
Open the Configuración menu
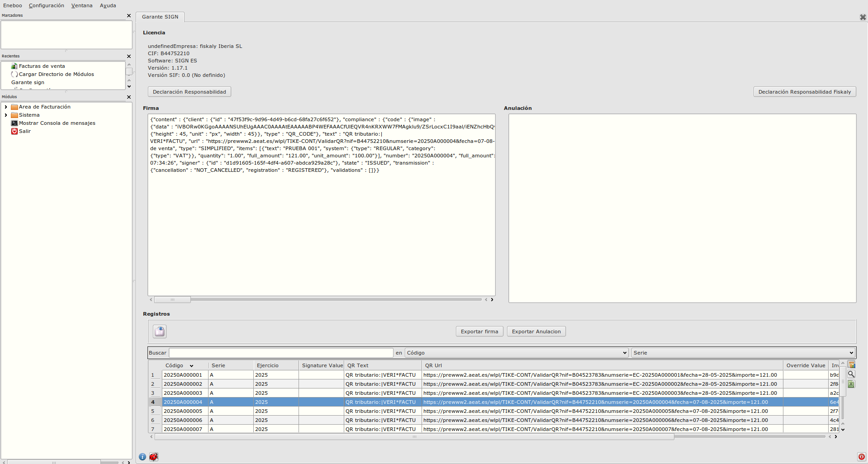pyautogui.click(x=47, y=5)
